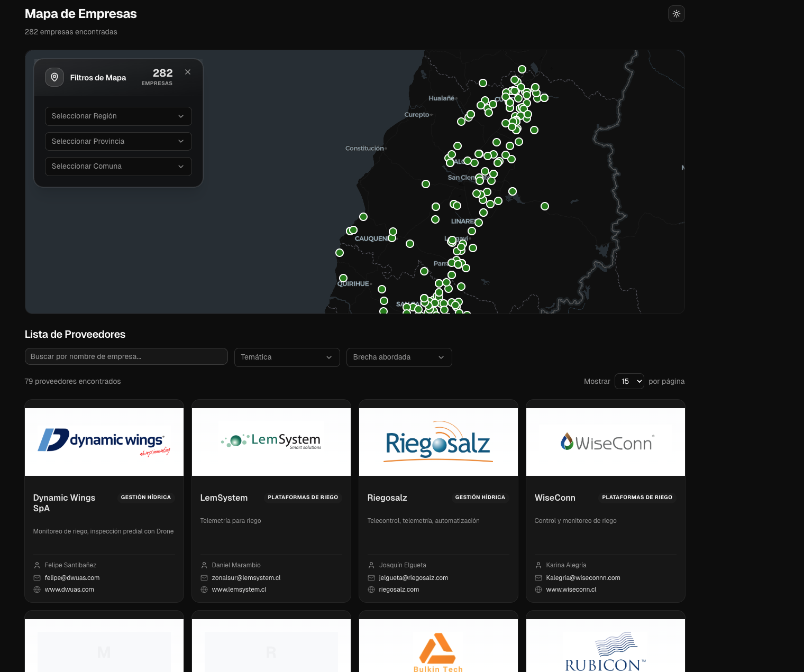
Task: Click the Bulkin Tech logo thumbnail
Action: (438, 646)
